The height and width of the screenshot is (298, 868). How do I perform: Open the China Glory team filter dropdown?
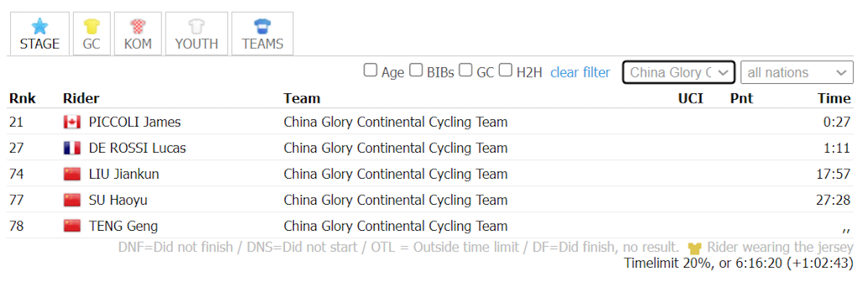click(x=679, y=72)
